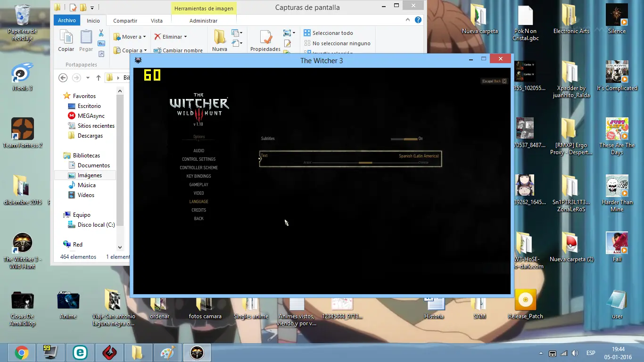Select the Electronic Arts desktop folder
Viewport: 644px width, 362px height.
pyautogui.click(x=571, y=20)
